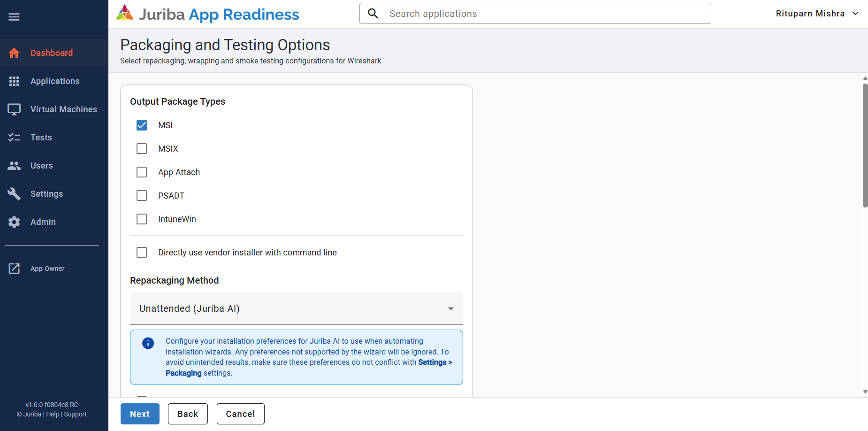Click the Packaging and Testing Options heading

click(225, 45)
